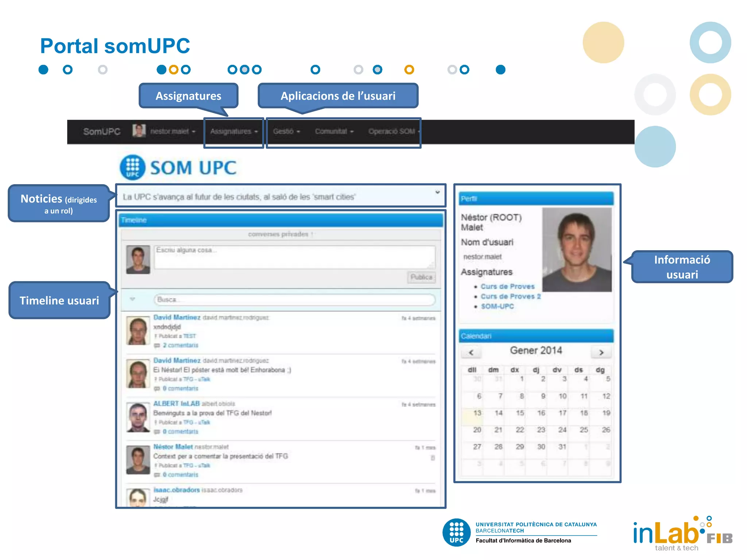Click avatar of David Martinez's poster message
The image size is (747, 560).
[x=138, y=374]
